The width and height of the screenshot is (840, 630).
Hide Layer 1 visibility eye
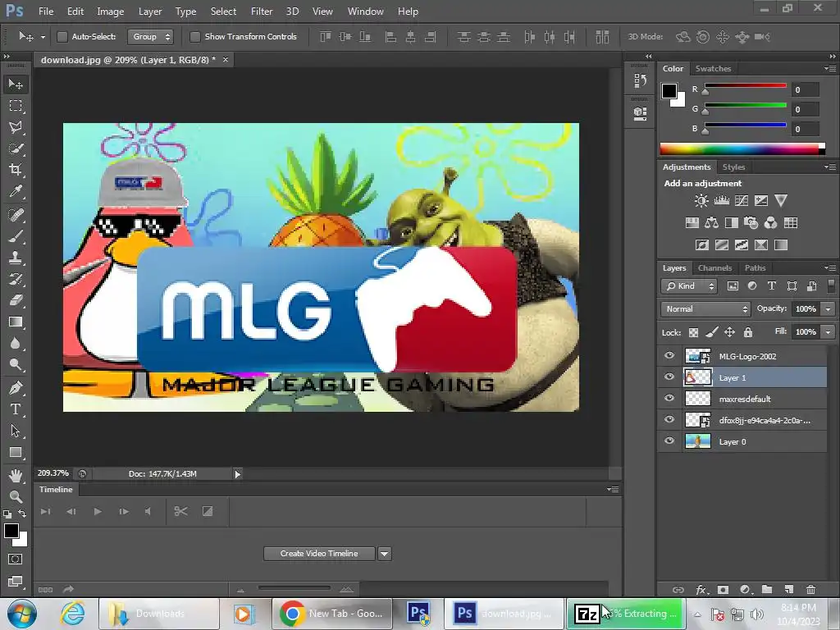tap(669, 377)
